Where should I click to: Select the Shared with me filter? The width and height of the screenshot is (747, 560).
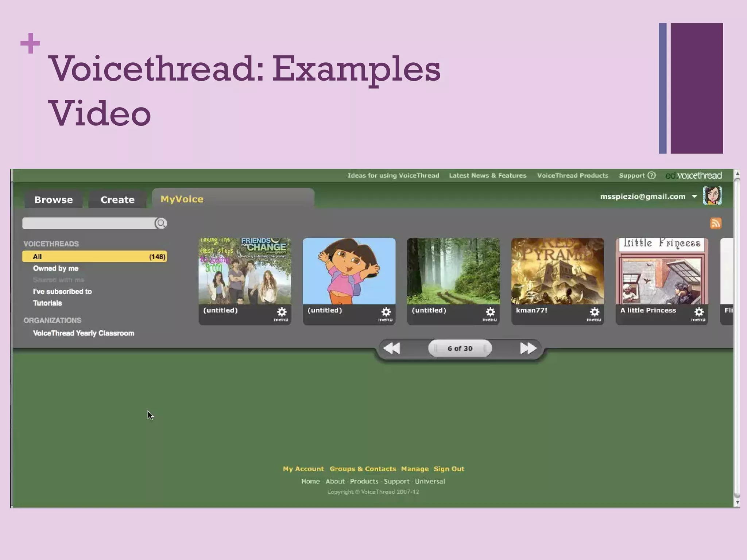tap(58, 280)
